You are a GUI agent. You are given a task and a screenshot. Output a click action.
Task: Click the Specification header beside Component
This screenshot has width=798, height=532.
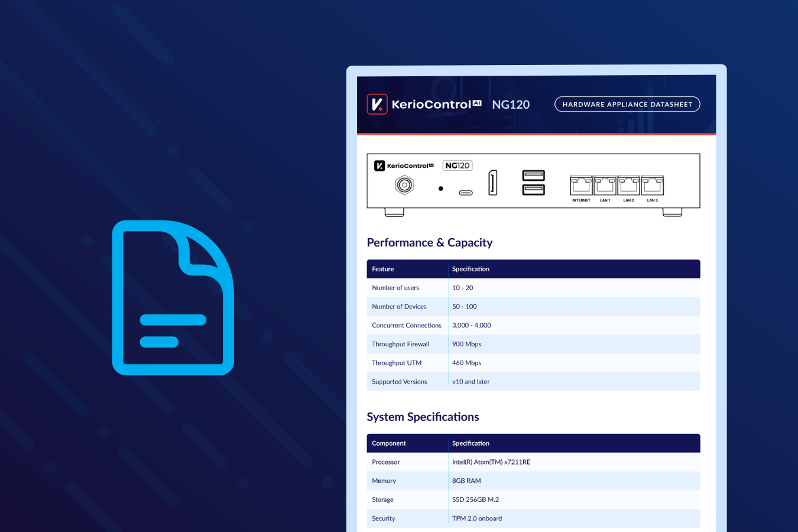point(471,443)
